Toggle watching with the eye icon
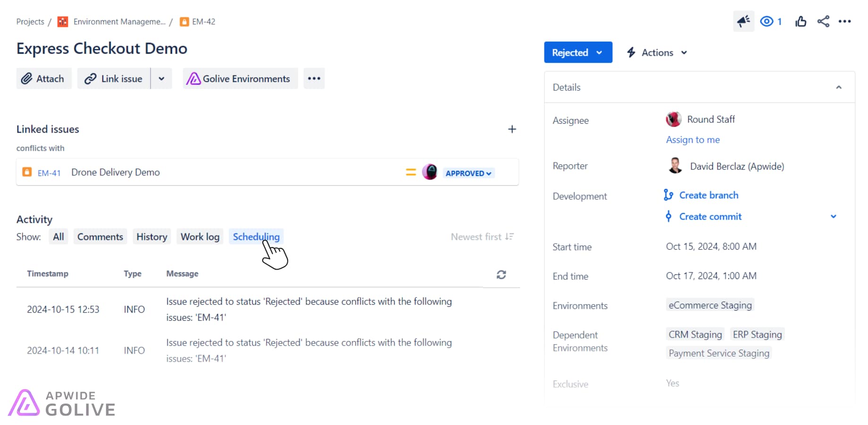Screen dimensions: 868x425 766,21
